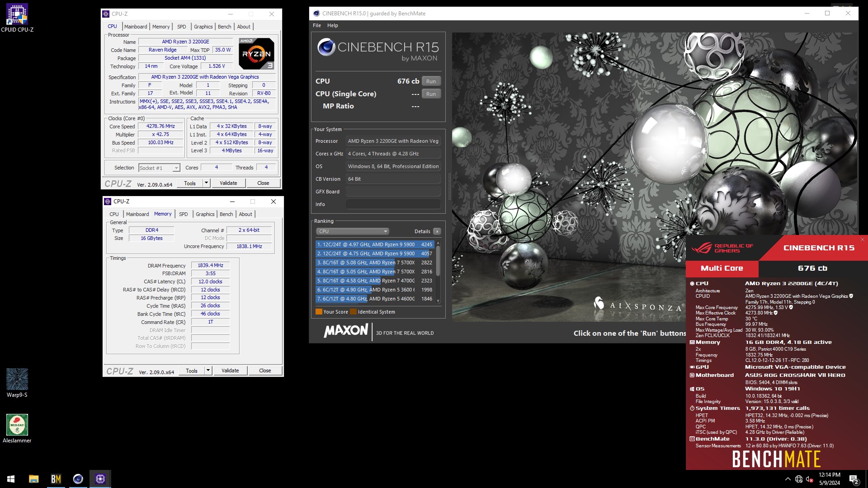868x488 pixels.
Task: Switch to Memory tab in top CPU-Z
Action: click(161, 27)
